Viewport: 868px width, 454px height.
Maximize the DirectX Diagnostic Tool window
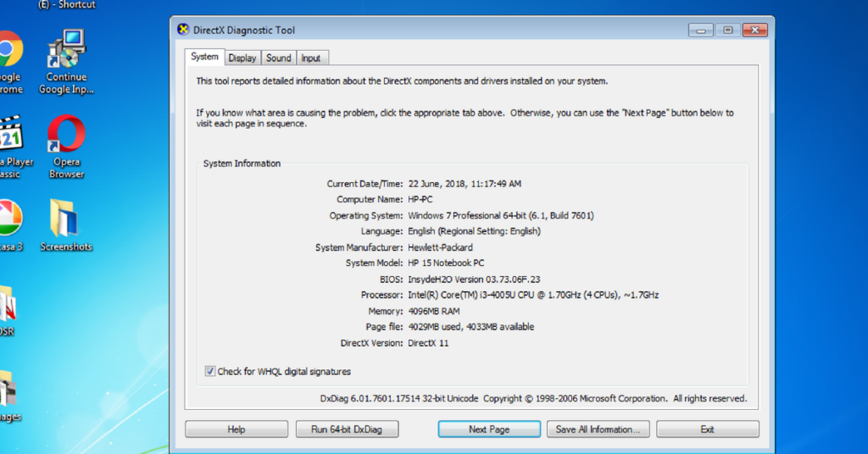coord(728,30)
